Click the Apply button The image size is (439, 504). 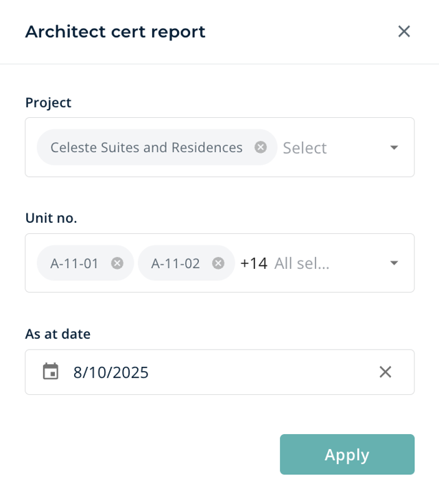click(347, 455)
